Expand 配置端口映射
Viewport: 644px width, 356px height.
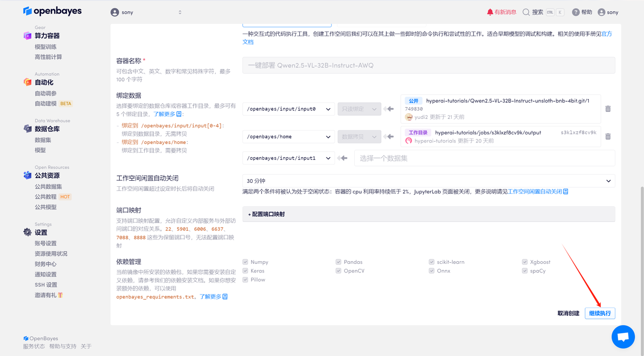[x=429, y=214]
